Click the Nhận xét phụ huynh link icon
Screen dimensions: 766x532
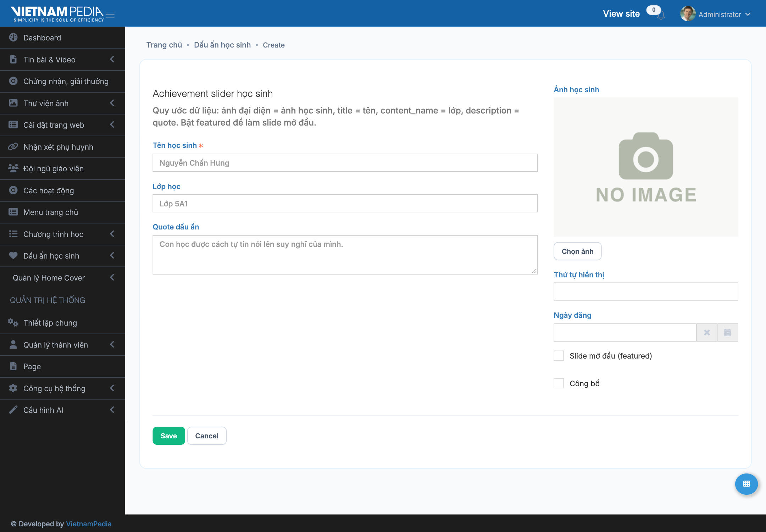click(x=13, y=146)
